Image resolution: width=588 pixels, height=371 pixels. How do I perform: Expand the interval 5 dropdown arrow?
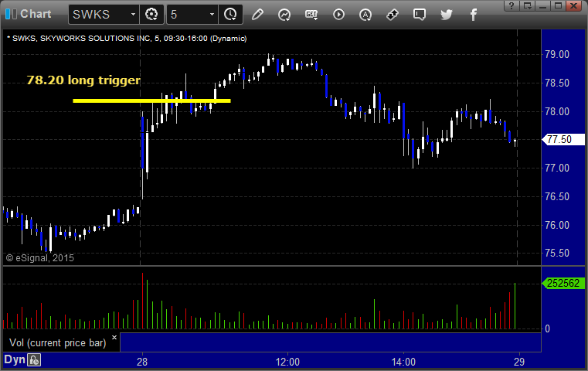212,15
